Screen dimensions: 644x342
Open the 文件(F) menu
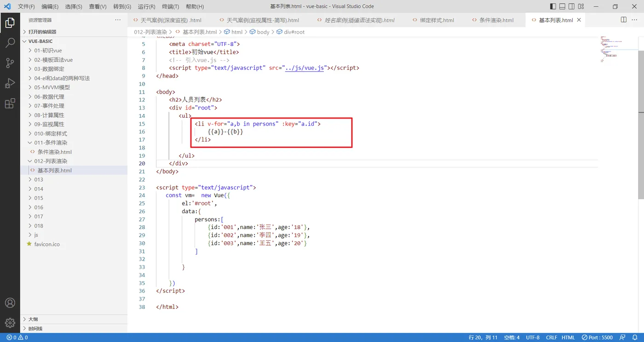click(x=26, y=6)
